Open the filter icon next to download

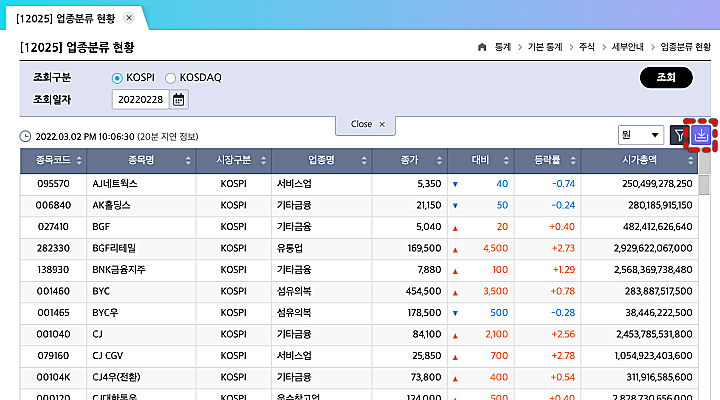point(679,135)
